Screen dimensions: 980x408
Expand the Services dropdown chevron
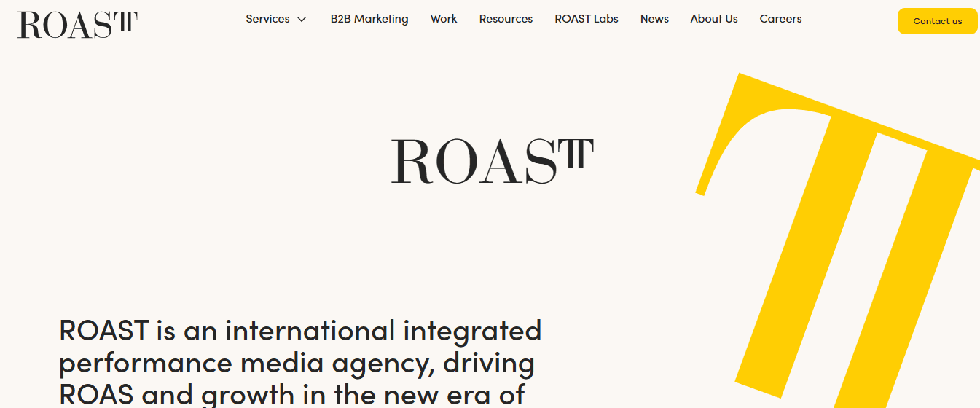pyautogui.click(x=302, y=20)
